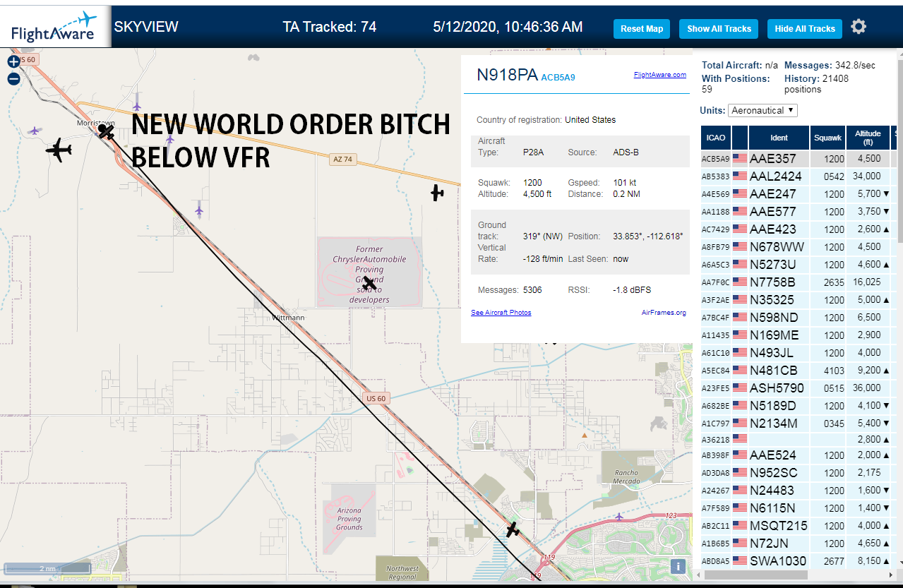Screen dimensions: 903x588
Task: Select the N5273U aircraft row
Action: [x=799, y=265]
